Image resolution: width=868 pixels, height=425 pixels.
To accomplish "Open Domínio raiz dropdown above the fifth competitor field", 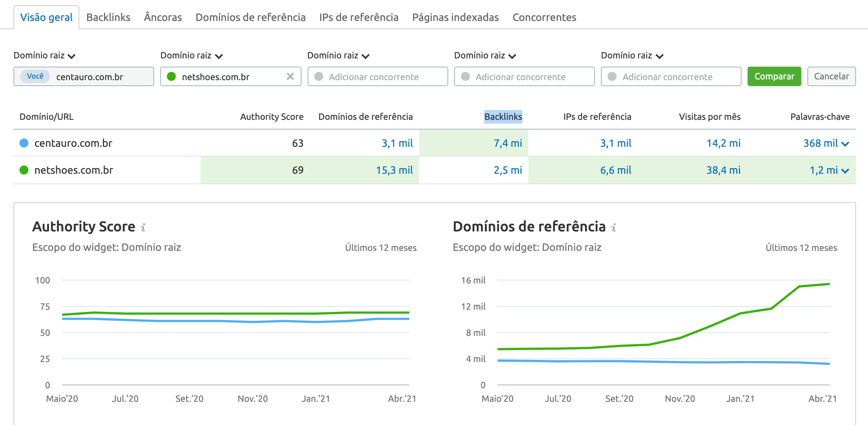I will pos(632,55).
